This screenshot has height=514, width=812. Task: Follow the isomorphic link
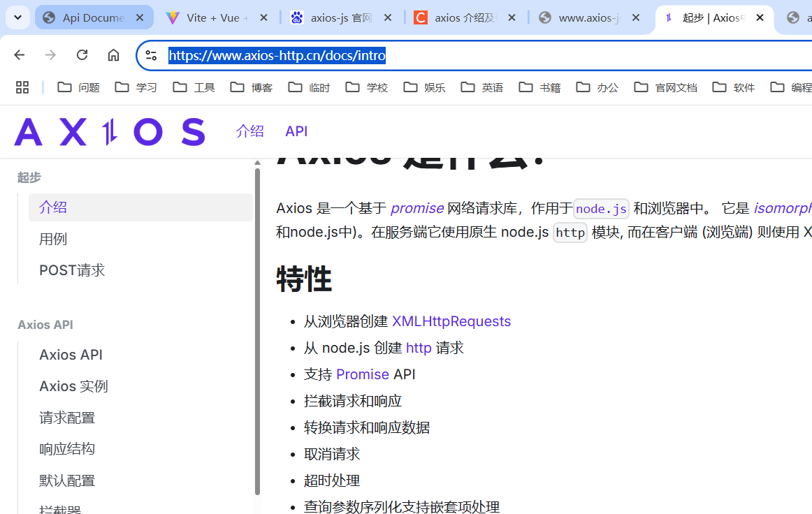(783, 208)
